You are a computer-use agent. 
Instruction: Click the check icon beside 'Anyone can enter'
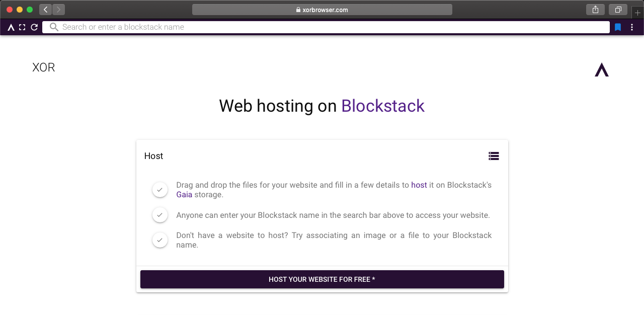160,215
